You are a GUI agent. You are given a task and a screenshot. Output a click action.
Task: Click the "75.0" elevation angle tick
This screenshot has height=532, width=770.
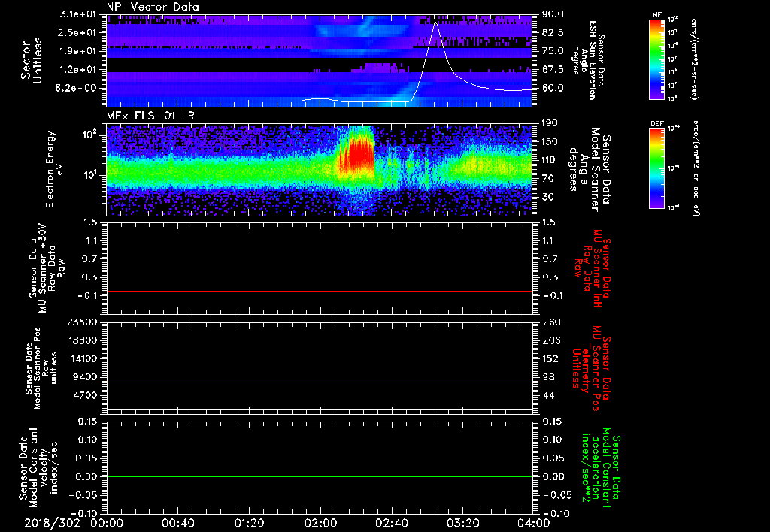tap(553, 51)
